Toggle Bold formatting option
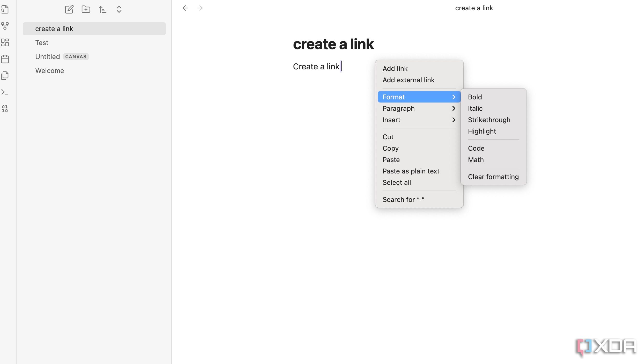Viewport: 643px width, 364px height. [475, 97]
